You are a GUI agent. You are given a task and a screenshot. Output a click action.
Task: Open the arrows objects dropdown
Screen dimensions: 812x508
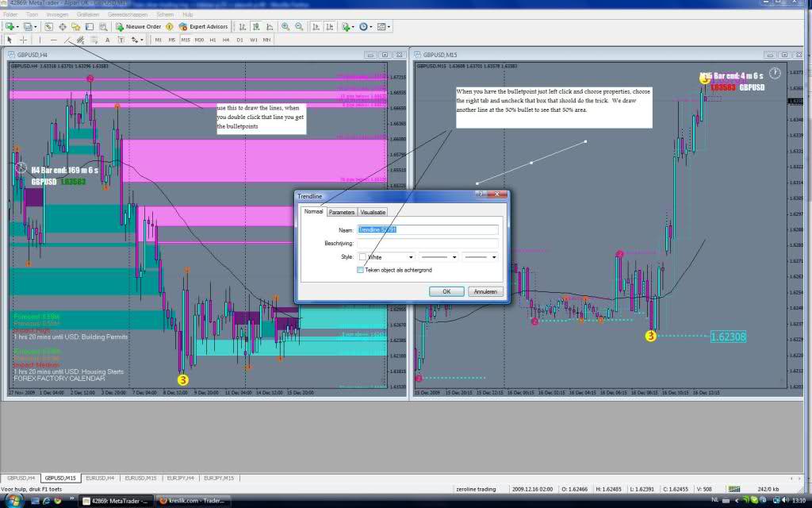pos(137,40)
